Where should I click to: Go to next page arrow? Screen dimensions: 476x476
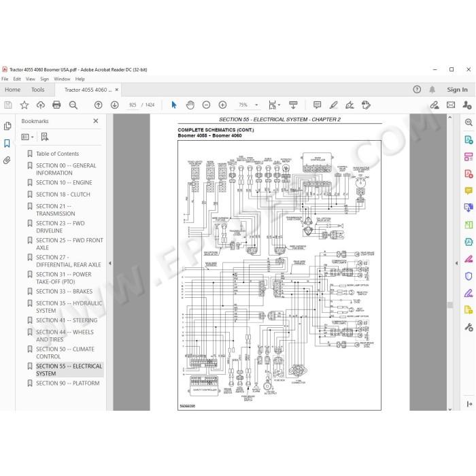[x=114, y=105]
